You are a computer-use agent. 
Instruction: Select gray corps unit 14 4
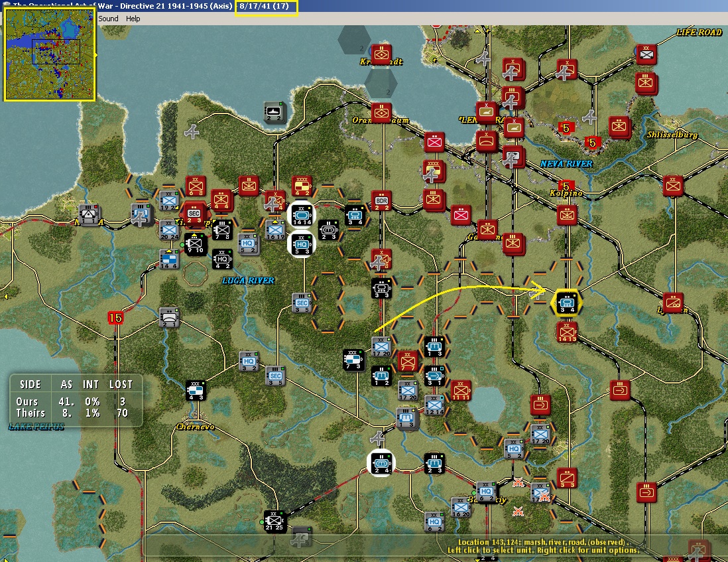168,259
